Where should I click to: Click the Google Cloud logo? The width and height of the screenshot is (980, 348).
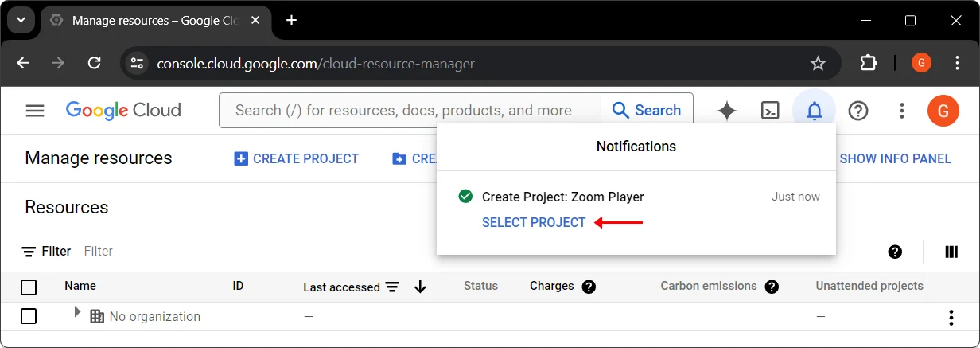pyautogui.click(x=123, y=111)
